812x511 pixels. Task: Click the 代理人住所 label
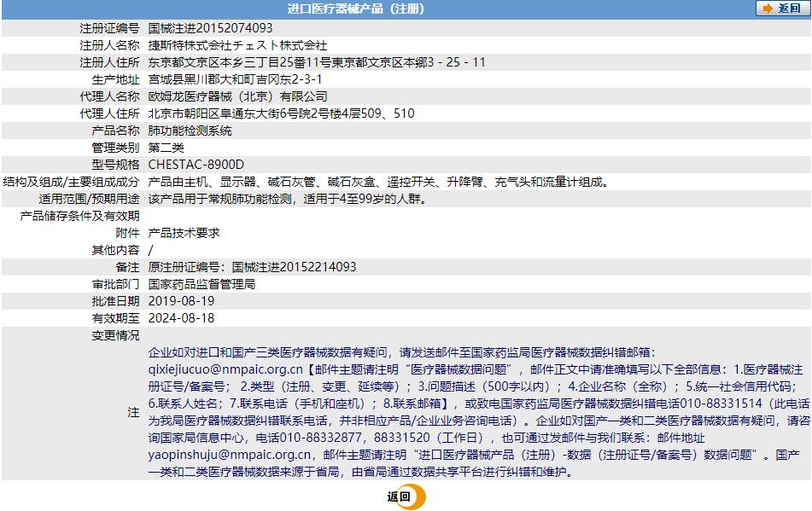pos(109,113)
